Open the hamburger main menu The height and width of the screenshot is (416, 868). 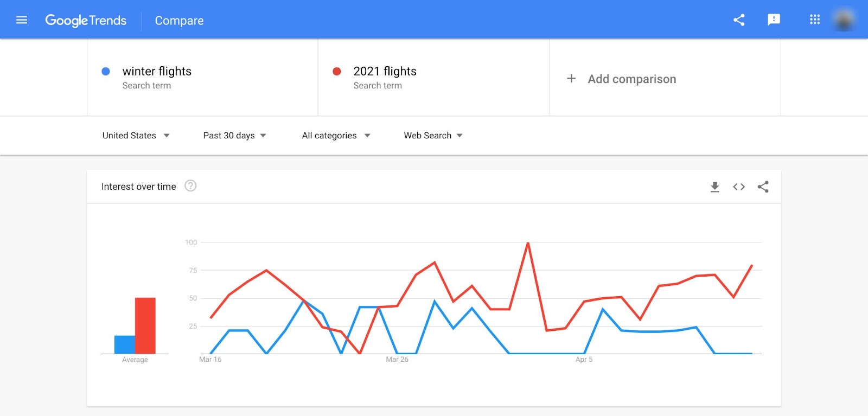pyautogui.click(x=22, y=20)
